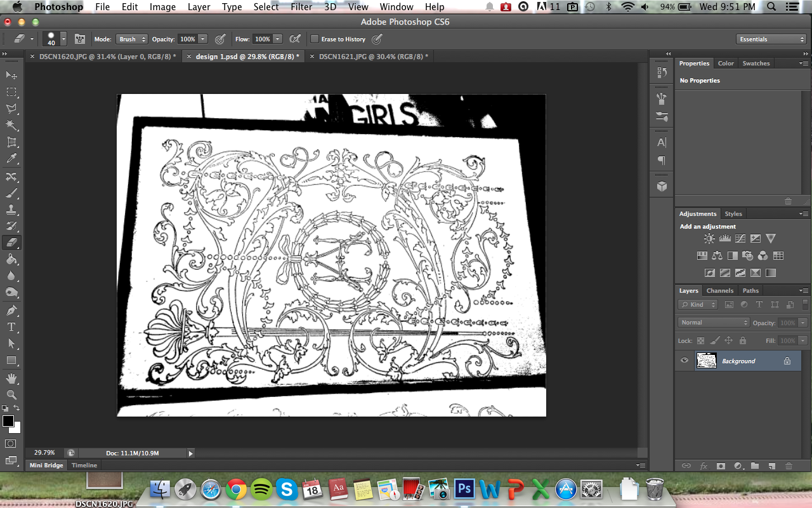Select the Brush tool
812x508 pixels.
point(11,193)
